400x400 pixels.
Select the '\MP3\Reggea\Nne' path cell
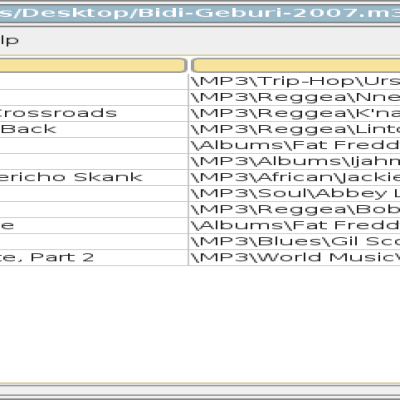(x=295, y=97)
